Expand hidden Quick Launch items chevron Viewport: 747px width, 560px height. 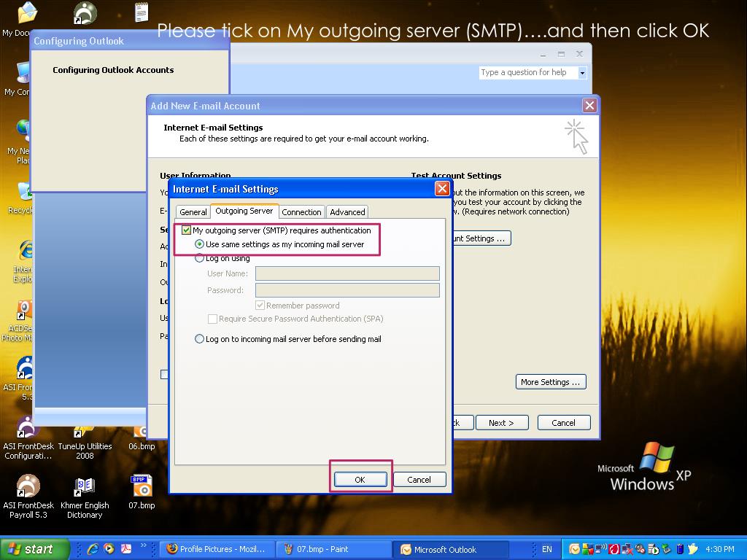(143, 545)
